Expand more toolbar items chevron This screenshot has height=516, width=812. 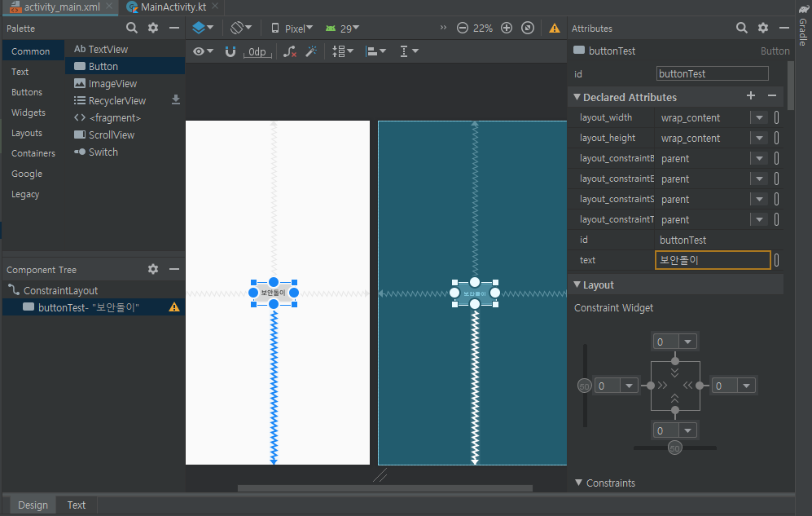point(443,28)
